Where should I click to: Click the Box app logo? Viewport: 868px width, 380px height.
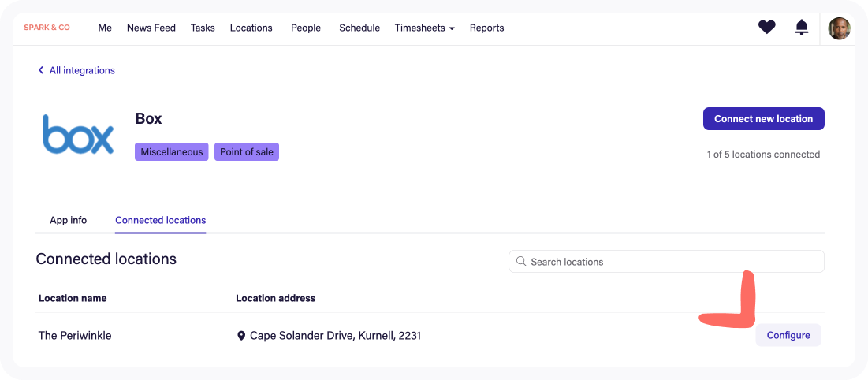78,134
